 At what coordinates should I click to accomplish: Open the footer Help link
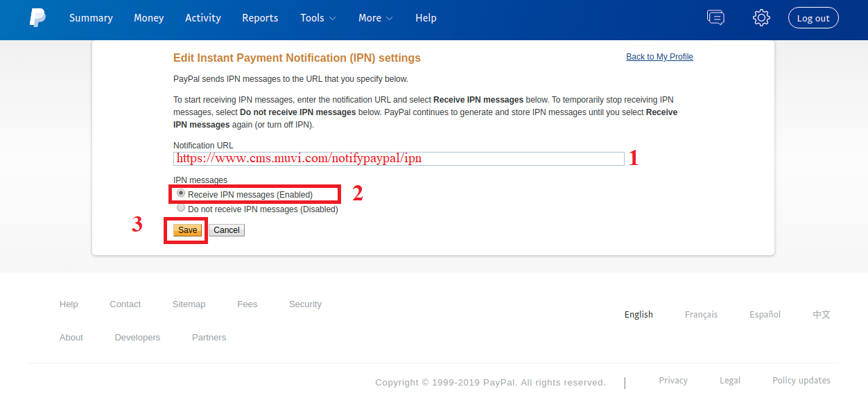(69, 304)
